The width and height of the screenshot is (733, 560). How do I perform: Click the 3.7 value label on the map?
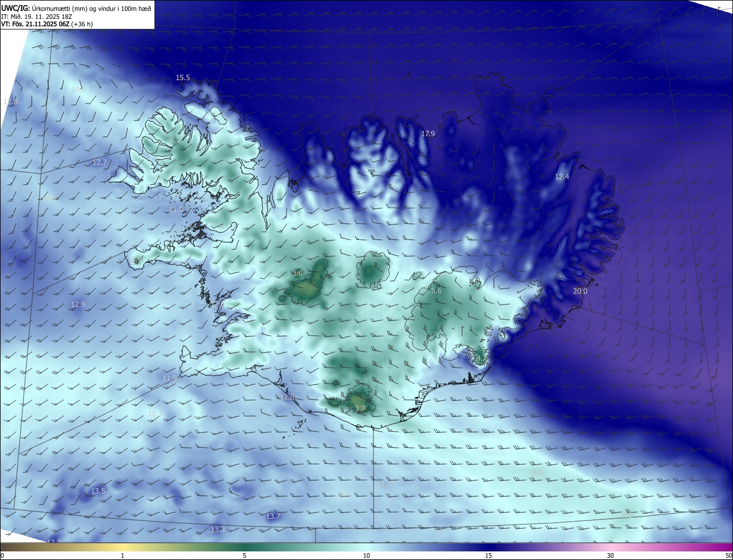360,408
